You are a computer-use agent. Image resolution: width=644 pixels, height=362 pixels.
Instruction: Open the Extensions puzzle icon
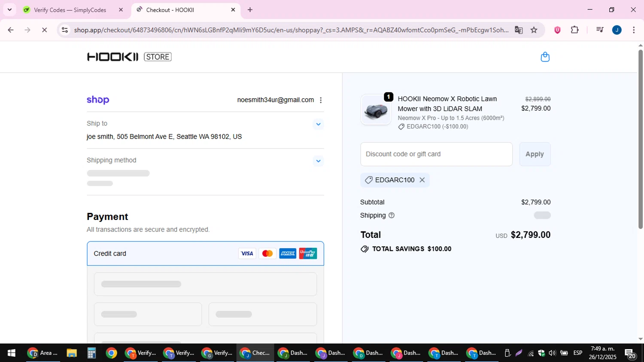(574, 30)
